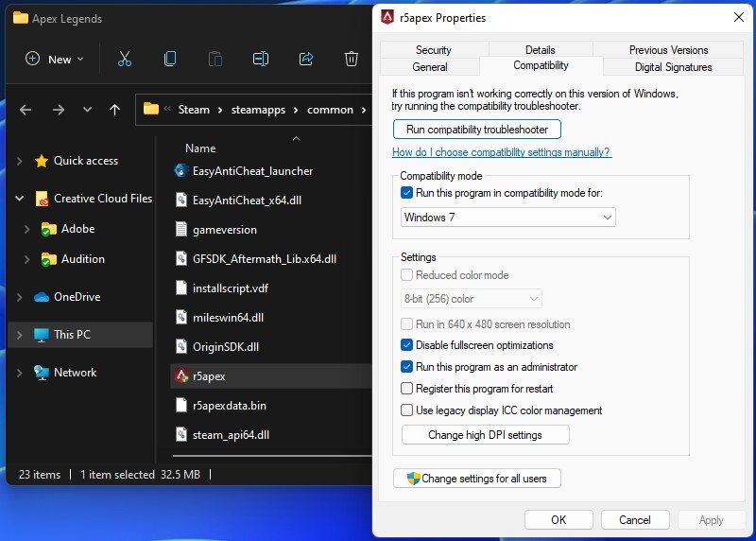Switch to the Previous Versions tab

click(x=668, y=50)
